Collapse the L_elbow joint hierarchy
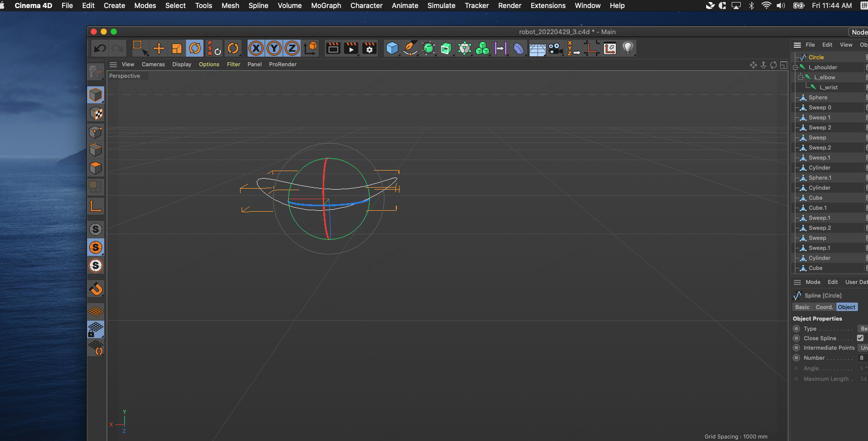 (801, 77)
